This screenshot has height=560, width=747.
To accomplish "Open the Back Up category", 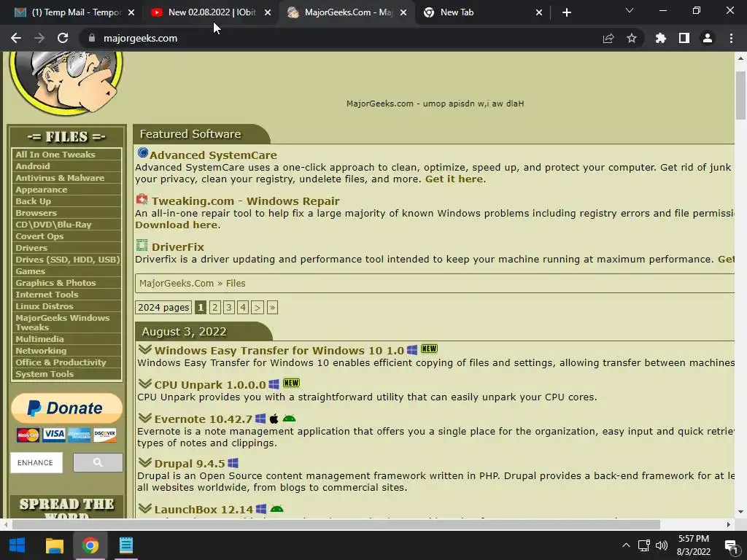I will pos(34,201).
